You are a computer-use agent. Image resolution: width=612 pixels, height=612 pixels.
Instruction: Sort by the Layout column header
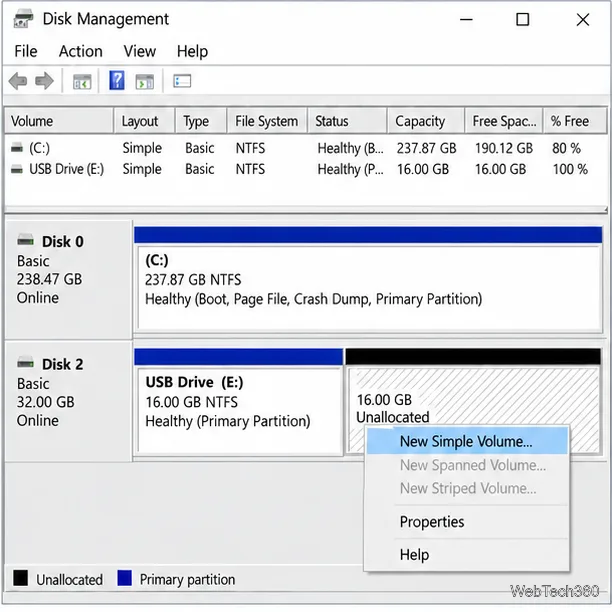click(144, 121)
